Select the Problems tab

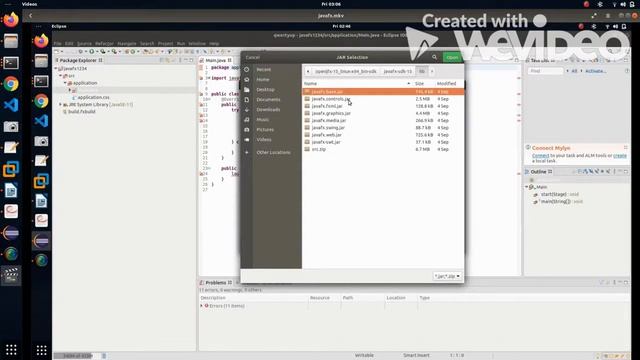(x=216, y=282)
